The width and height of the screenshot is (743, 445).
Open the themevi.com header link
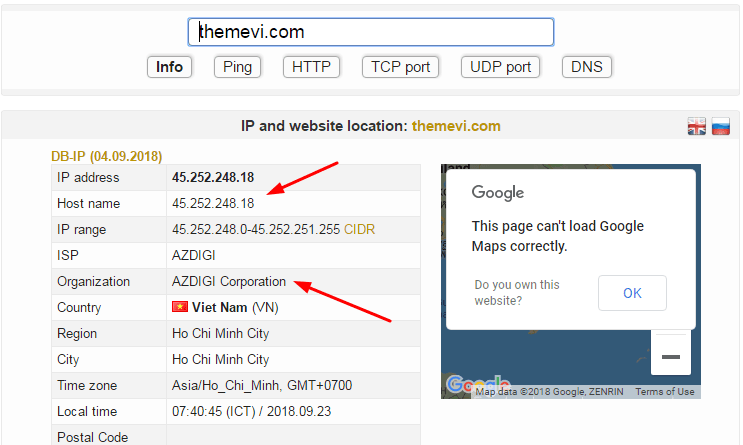tap(456, 126)
